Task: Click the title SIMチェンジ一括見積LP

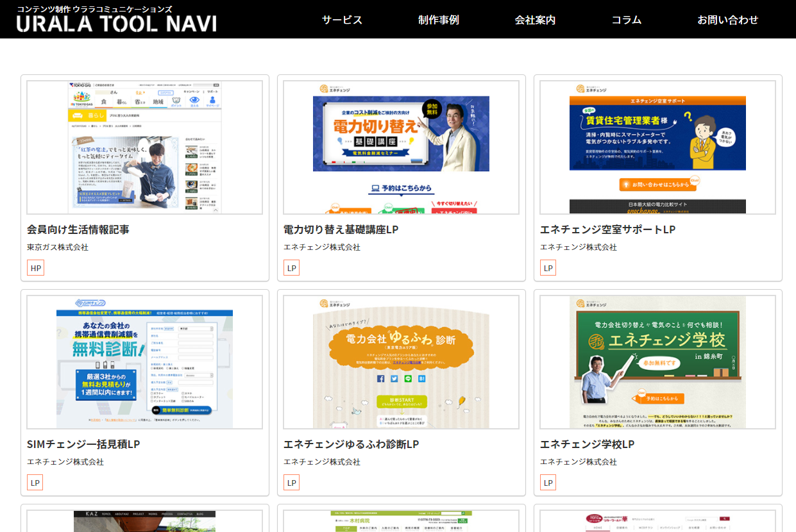Action: coord(83,444)
